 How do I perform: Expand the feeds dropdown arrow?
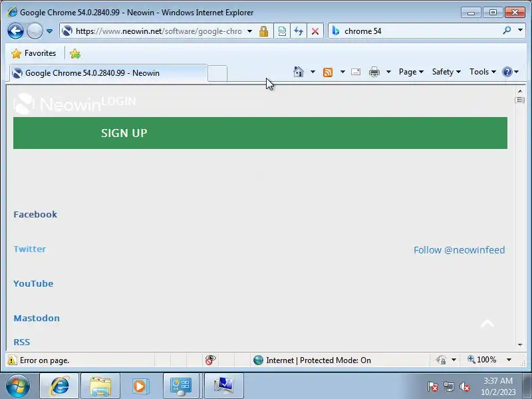[x=342, y=72]
